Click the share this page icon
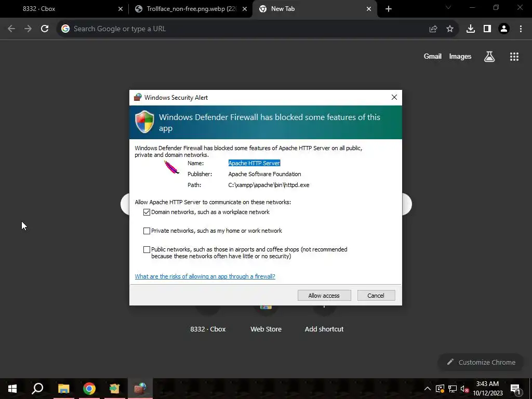The image size is (532, 399). click(433, 29)
